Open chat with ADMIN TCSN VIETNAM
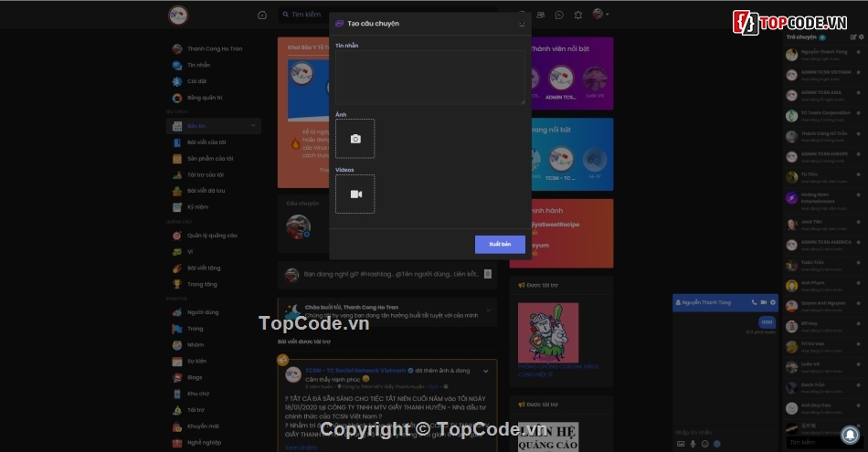The width and height of the screenshot is (868, 452). pos(824,75)
